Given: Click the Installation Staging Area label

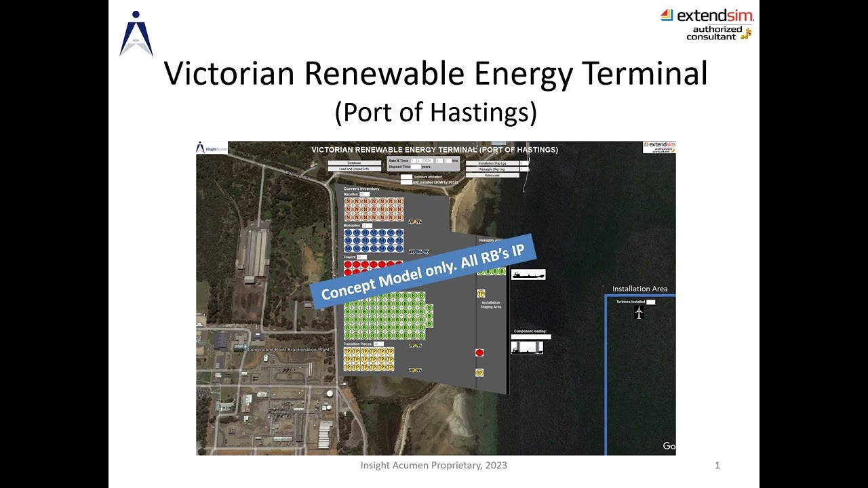Looking at the screenshot, I should 491,304.
